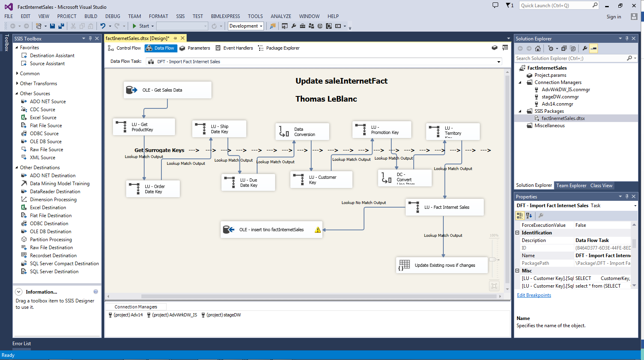The width and height of the screenshot is (644, 360).
Task: Click the Collapse All icon in Solution Explorer
Action: click(564, 48)
